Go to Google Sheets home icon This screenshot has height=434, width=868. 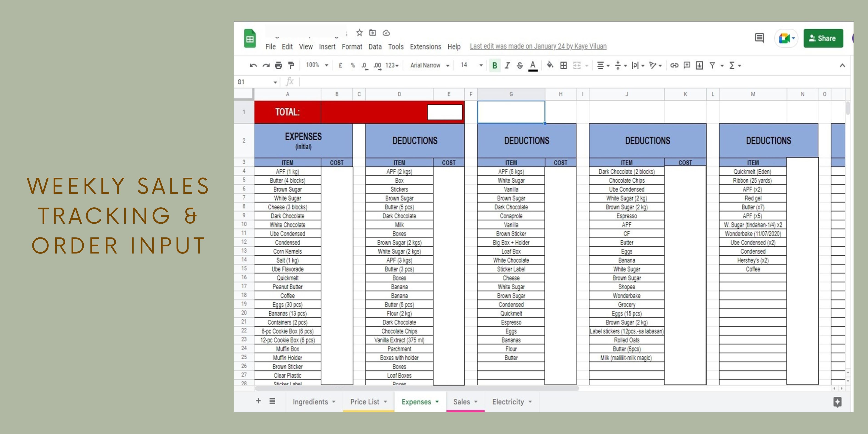(x=250, y=38)
